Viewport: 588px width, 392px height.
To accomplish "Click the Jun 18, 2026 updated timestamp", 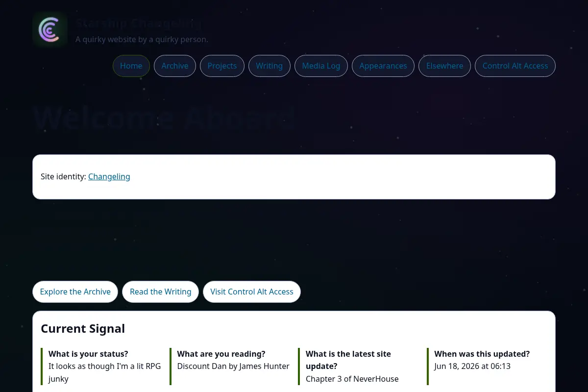I will click(x=472, y=366).
